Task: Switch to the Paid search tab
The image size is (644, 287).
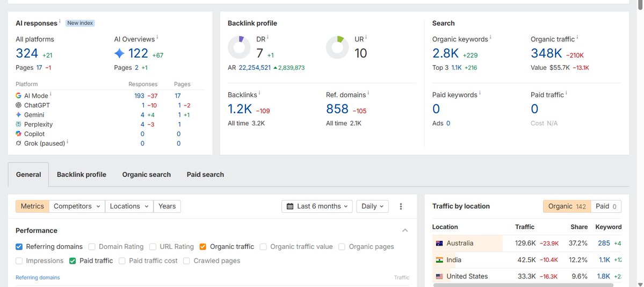Action: click(x=205, y=174)
